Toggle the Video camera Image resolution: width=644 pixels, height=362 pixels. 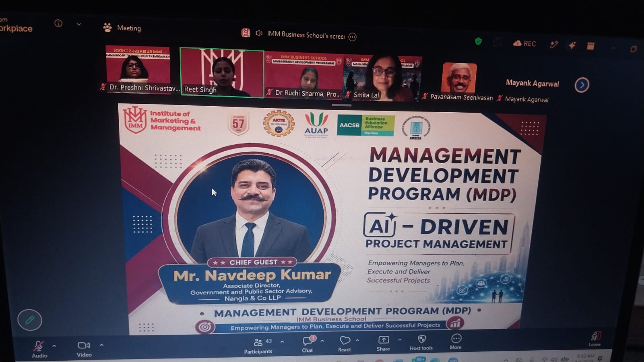[84, 349]
